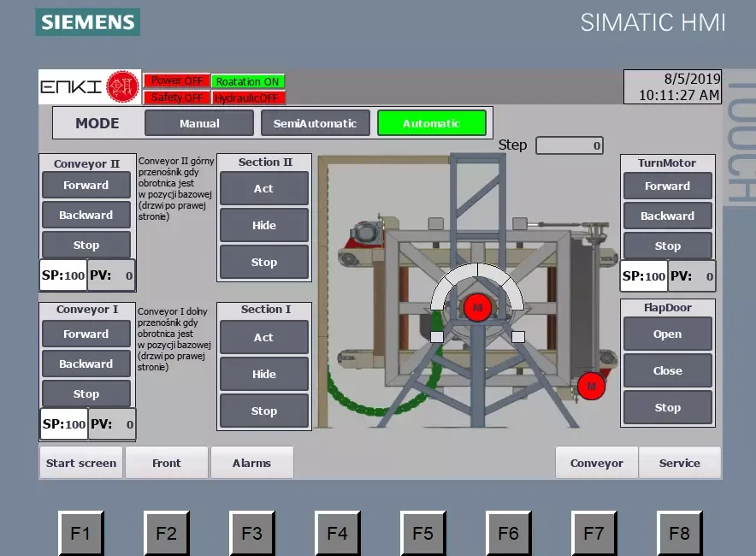Switch to the Front view
The width and height of the screenshot is (756, 556).
coord(167,463)
